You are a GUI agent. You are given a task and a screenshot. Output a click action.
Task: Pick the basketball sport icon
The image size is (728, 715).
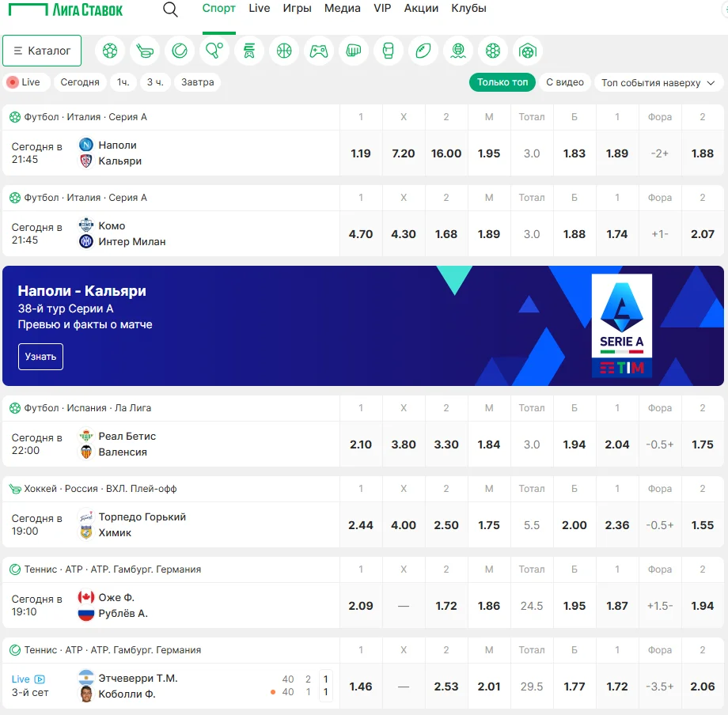(x=284, y=51)
